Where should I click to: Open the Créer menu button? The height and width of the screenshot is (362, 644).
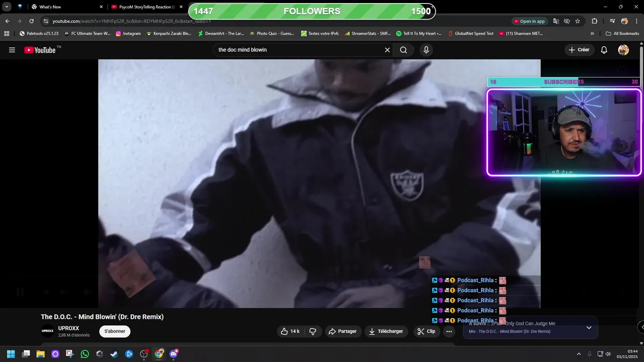[x=579, y=50]
